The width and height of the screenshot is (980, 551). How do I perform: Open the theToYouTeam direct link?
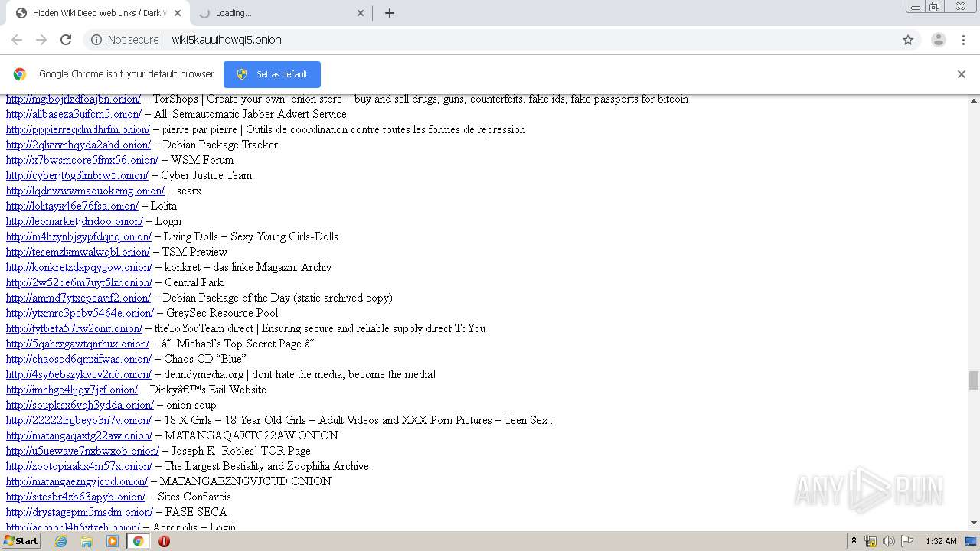coord(74,328)
